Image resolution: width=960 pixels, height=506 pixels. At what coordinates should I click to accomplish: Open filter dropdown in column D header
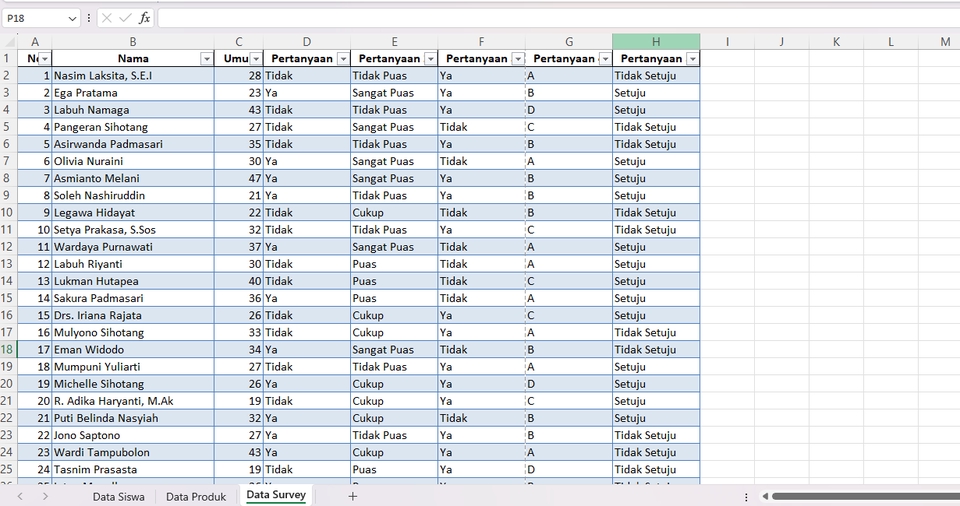click(343, 59)
